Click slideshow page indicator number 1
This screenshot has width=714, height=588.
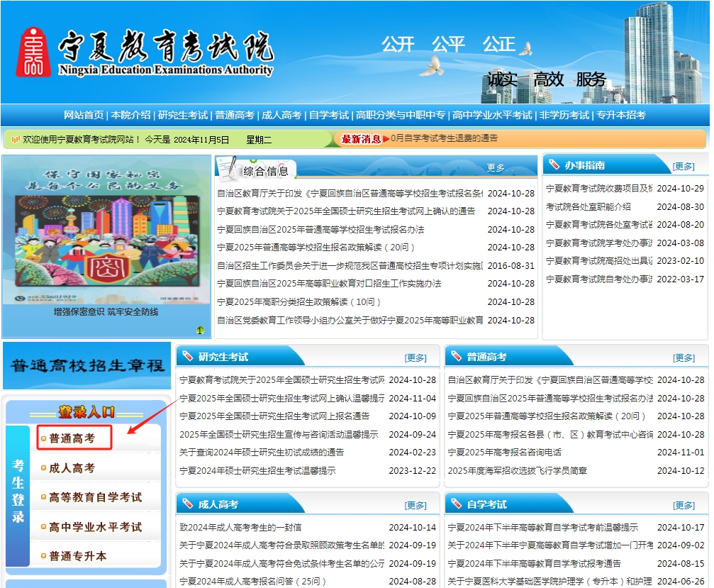tap(200, 331)
